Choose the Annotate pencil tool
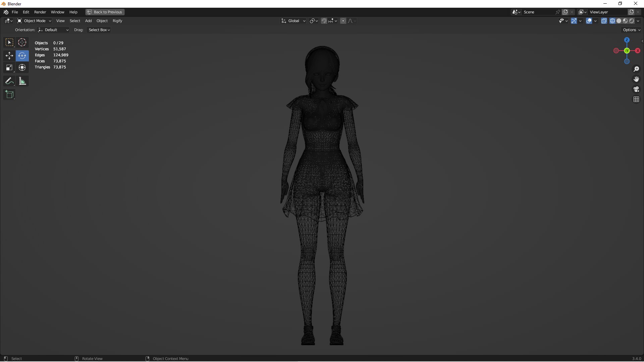The width and height of the screenshot is (644, 362). (x=9, y=81)
